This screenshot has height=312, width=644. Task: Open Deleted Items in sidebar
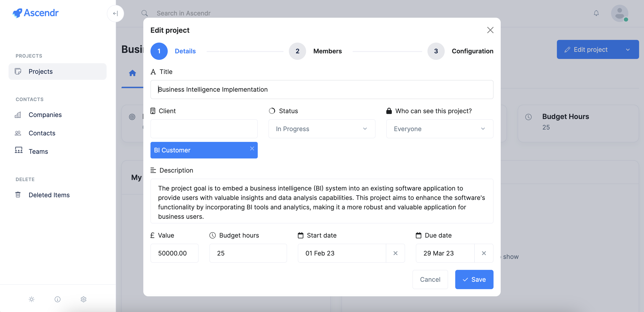[49, 195]
